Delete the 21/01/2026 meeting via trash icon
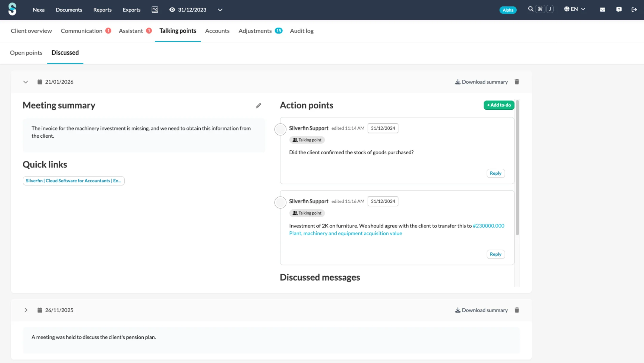 [517, 82]
